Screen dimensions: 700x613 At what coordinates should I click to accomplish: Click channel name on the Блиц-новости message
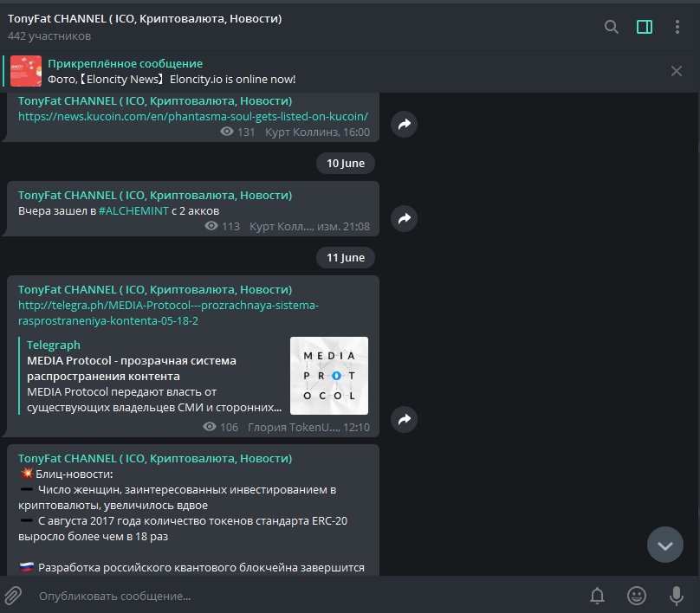[x=155, y=459]
